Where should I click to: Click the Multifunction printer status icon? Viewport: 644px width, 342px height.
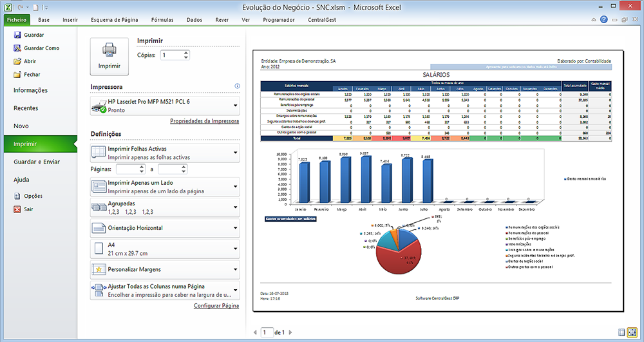point(99,106)
